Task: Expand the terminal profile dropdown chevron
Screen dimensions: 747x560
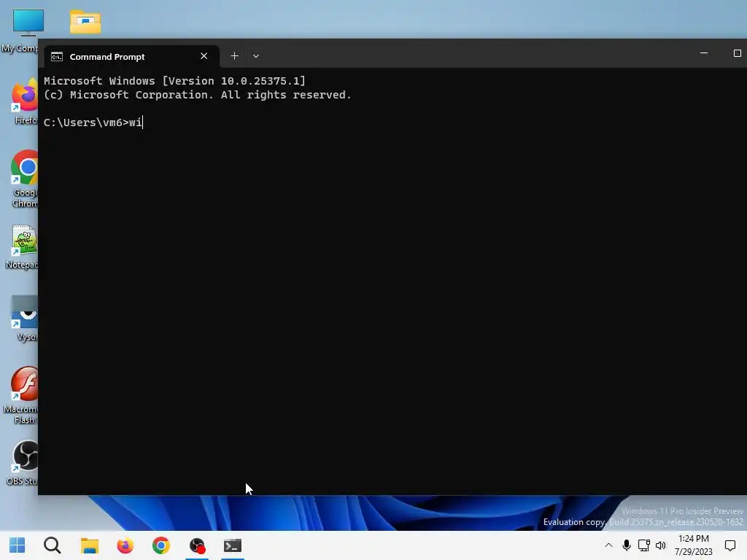Action: click(256, 56)
